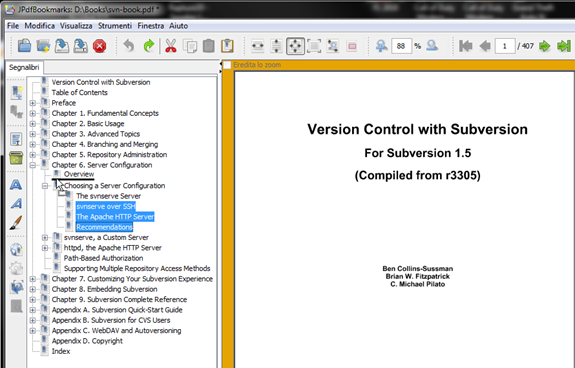Select the Table of Contents bookmark
This screenshot has width=575, height=368.
(80, 92)
